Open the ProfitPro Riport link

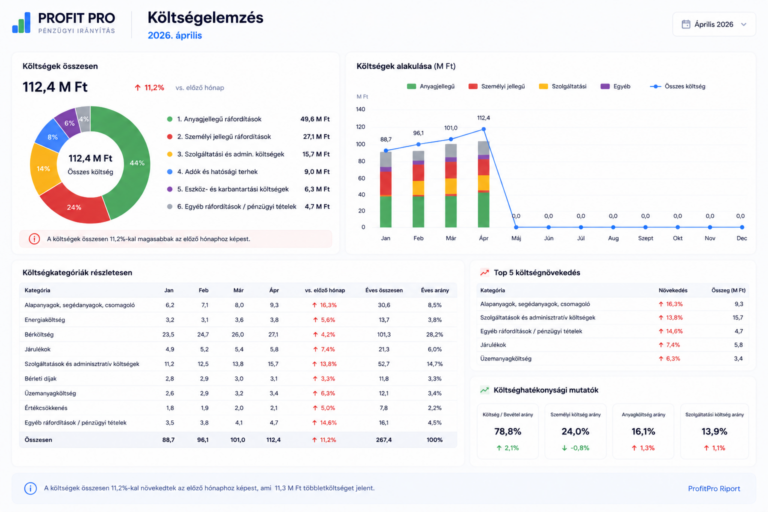coord(714,488)
